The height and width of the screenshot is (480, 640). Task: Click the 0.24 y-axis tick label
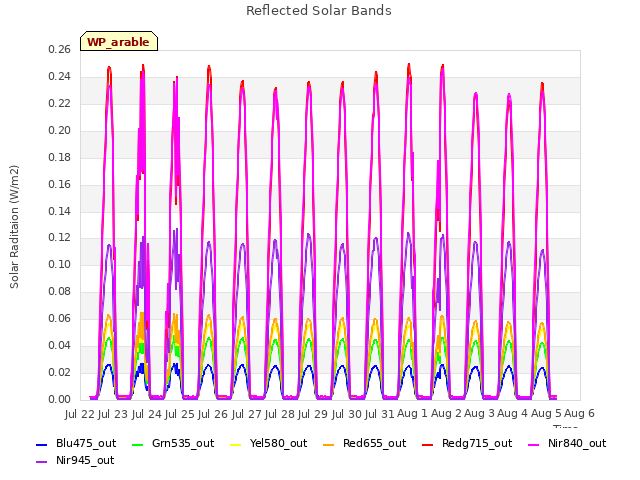pyautogui.click(x=60, y=76)
